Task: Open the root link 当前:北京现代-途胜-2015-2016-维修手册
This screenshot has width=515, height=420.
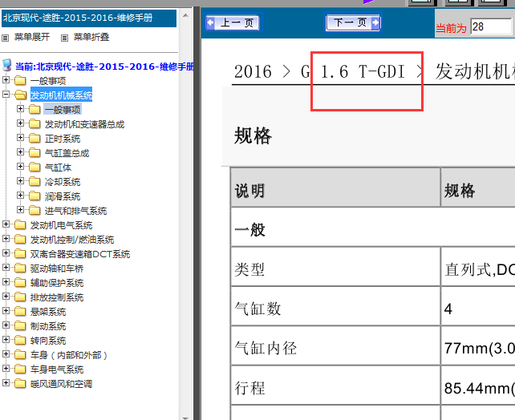Action: (x=104, y=67)
